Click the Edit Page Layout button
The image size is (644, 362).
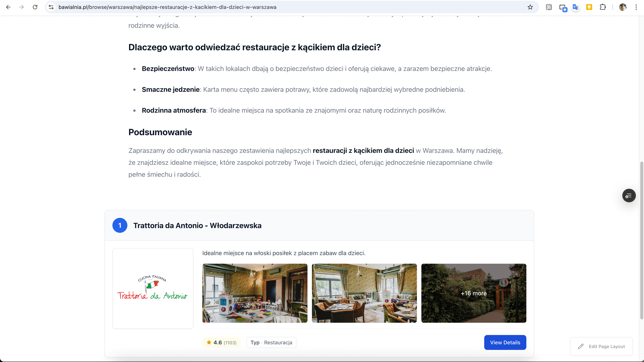[x=601, y=346]
